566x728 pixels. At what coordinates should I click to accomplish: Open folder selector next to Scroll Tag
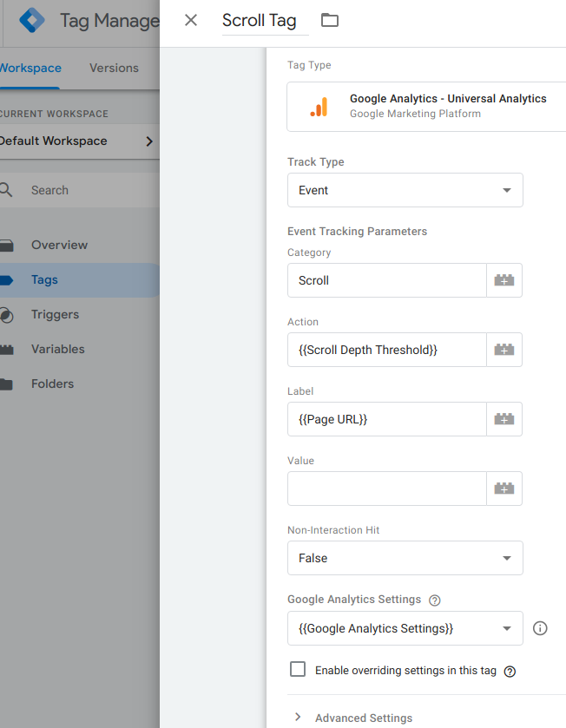[330, 20]
